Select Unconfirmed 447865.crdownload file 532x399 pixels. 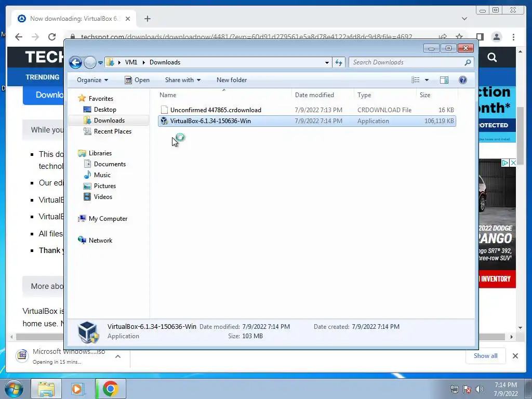pyautogui.click(x=307, y=110)
